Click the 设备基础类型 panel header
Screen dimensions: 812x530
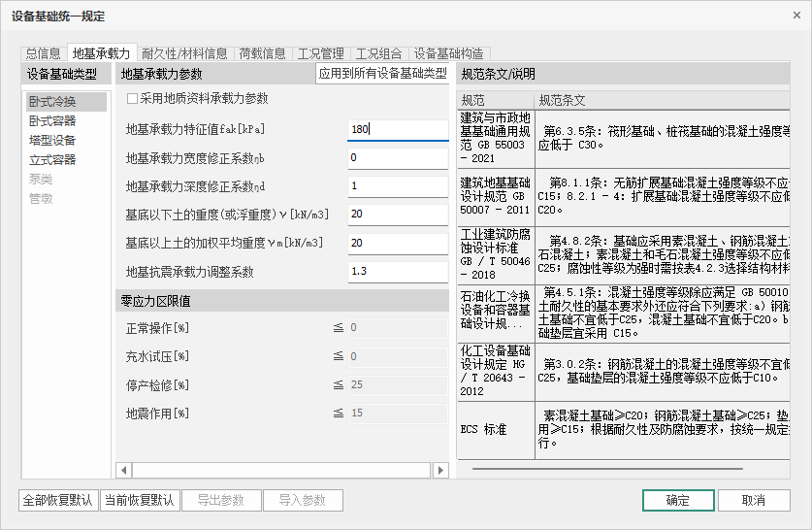pos(66,74)
